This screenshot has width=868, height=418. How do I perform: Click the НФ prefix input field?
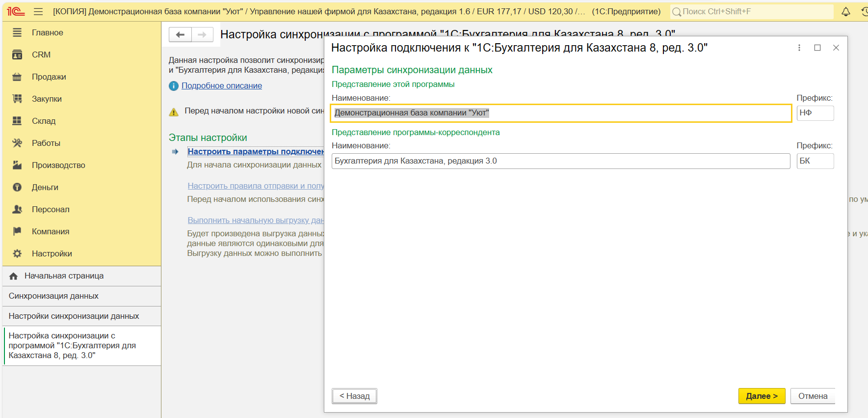pos(815,113)
